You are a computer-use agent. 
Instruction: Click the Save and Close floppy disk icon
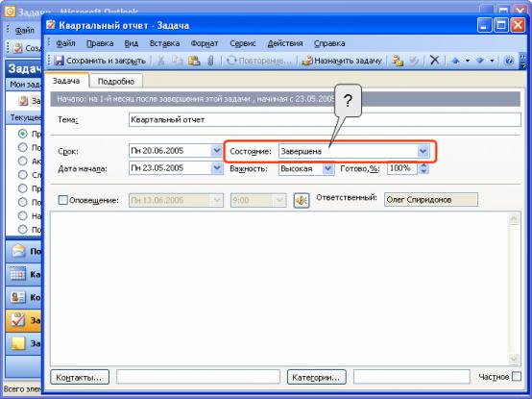(60, 61)
